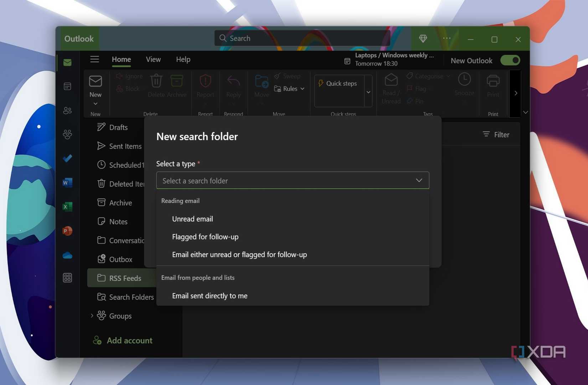Expand the Quick steps gallery arrow
The width and height of the screenshot is (588, 385).
(x=368, y=92)
